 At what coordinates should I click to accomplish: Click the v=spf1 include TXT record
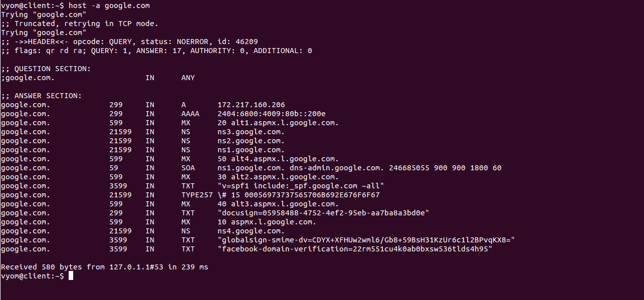[x=301, y=186]
